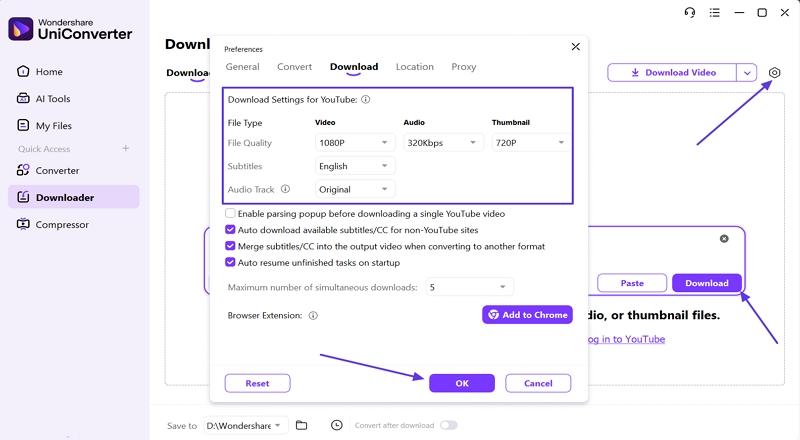Open the Audio quality 320Kbps dropdown
The width and height of the screenshot is (800, 440).
tap(442, 142)
